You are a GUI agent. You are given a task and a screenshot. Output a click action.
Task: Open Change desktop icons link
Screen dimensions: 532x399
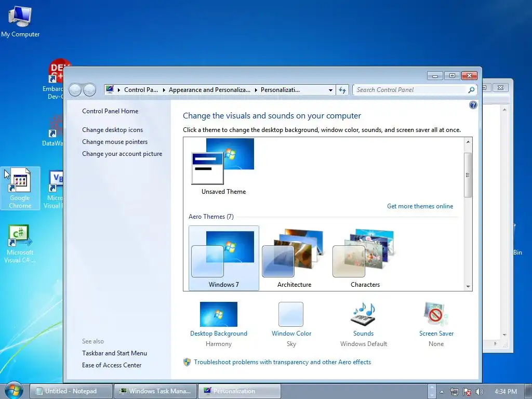coord(112,129)
